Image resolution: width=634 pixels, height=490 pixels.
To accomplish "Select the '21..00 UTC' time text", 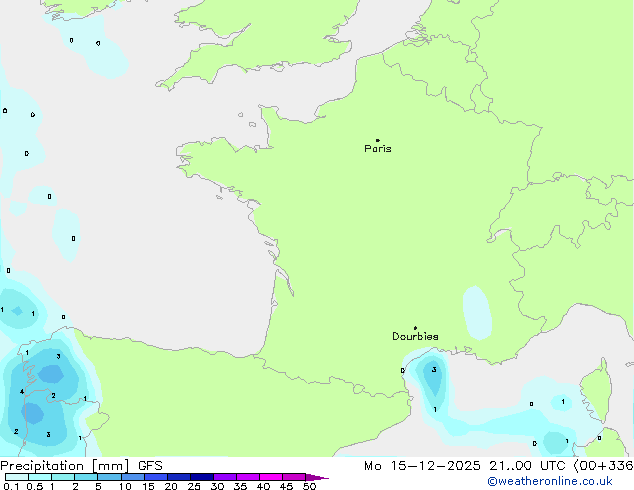I will (527, 466).
